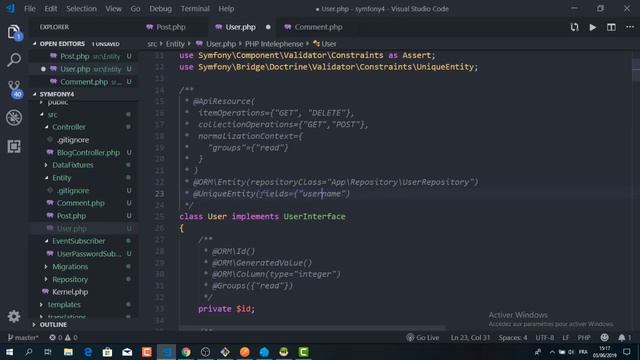The height and width of the screenshot is (360, 640).
Task: Click Go Live in the status bar
Action: tap(423, 338)
